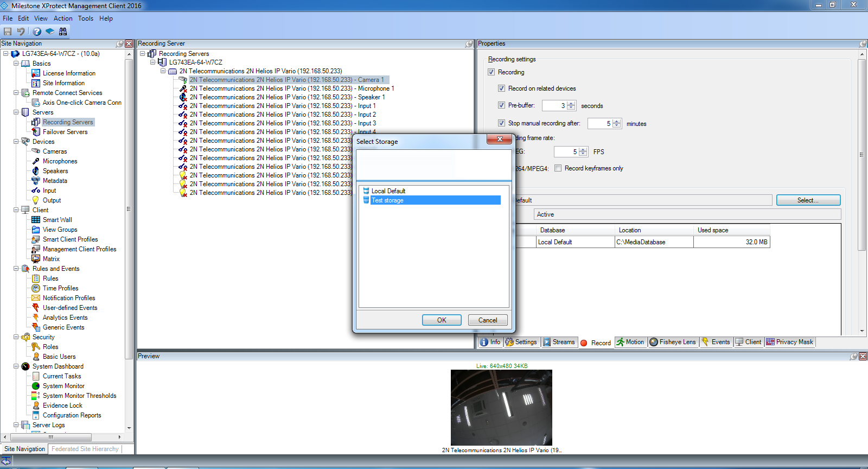868x469 pixels.
Task: Collapse the Devices tree node
Action: [16, 142]
